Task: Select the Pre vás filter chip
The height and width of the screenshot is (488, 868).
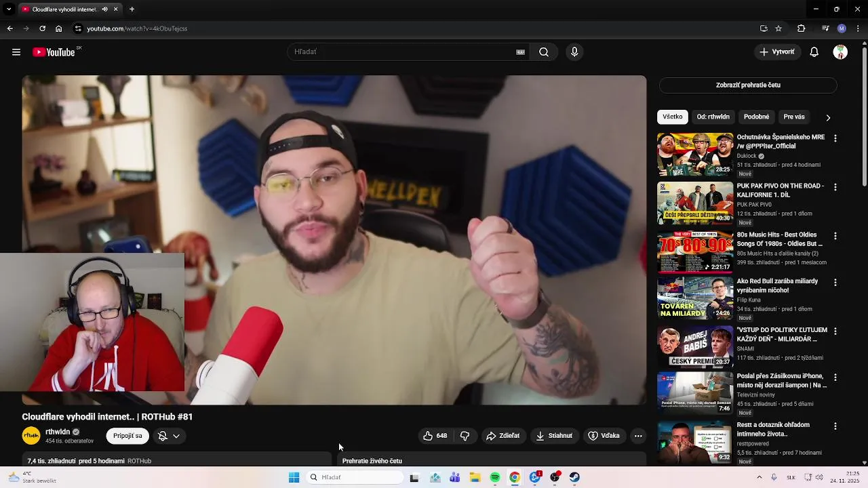Action: pyautogui.click(x=794, y=117)
